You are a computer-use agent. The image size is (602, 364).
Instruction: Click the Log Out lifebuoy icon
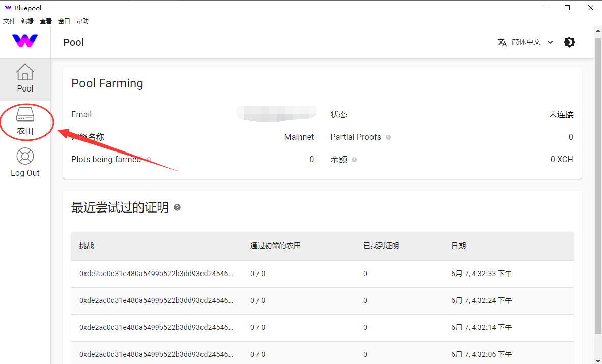pyautogui.click(x=25, y=156)
